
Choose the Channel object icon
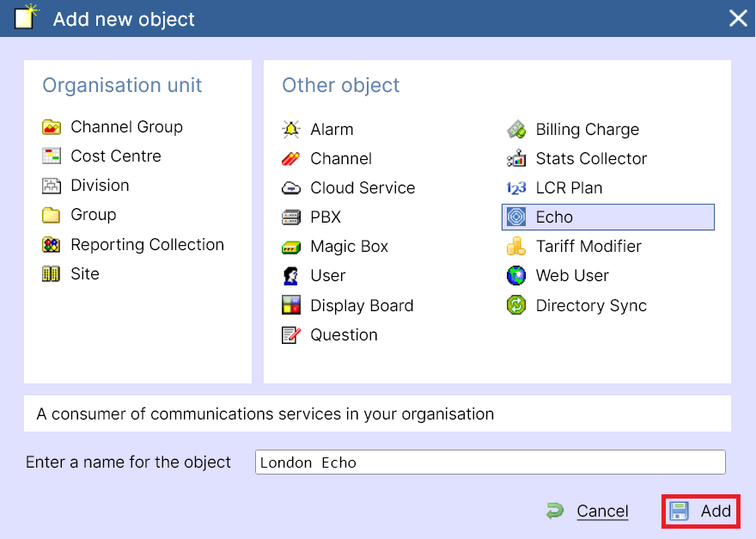[x=291, y=159]
